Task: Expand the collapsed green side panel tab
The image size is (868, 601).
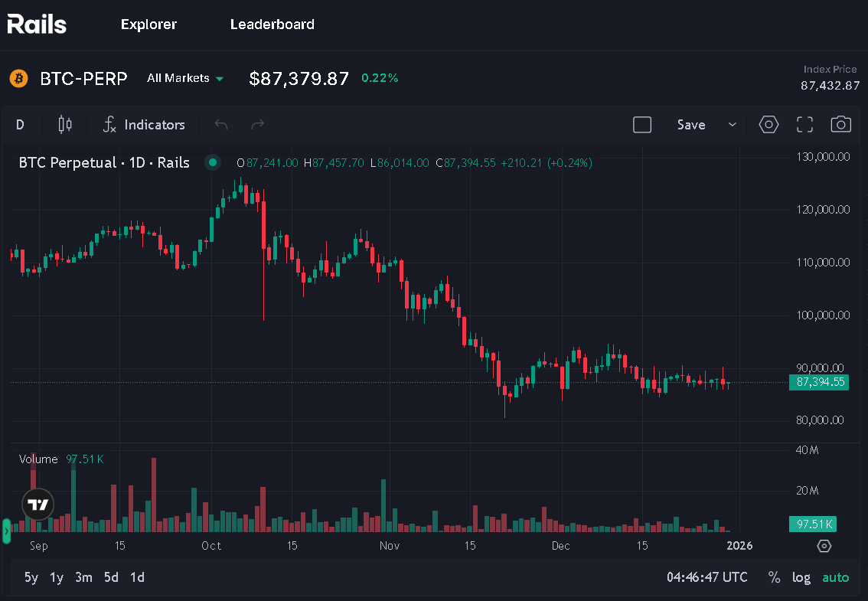Action: coord(6,531)
